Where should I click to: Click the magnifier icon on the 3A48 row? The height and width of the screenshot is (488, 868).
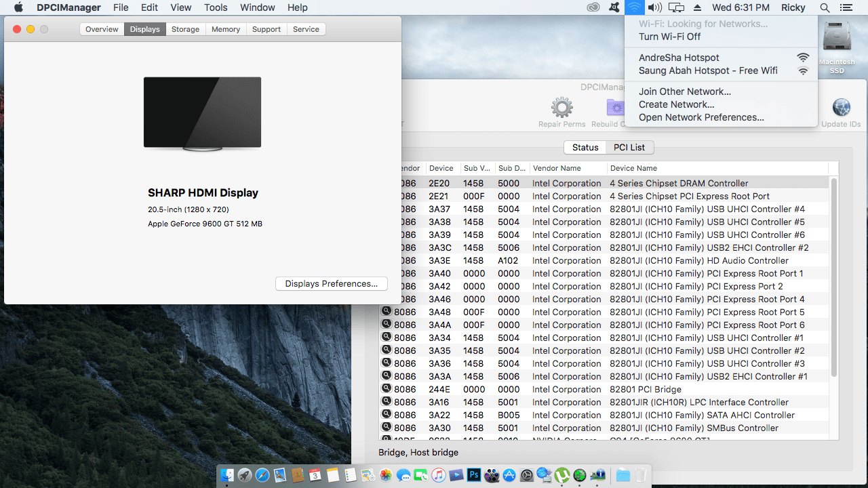click(x=387, y=311)
